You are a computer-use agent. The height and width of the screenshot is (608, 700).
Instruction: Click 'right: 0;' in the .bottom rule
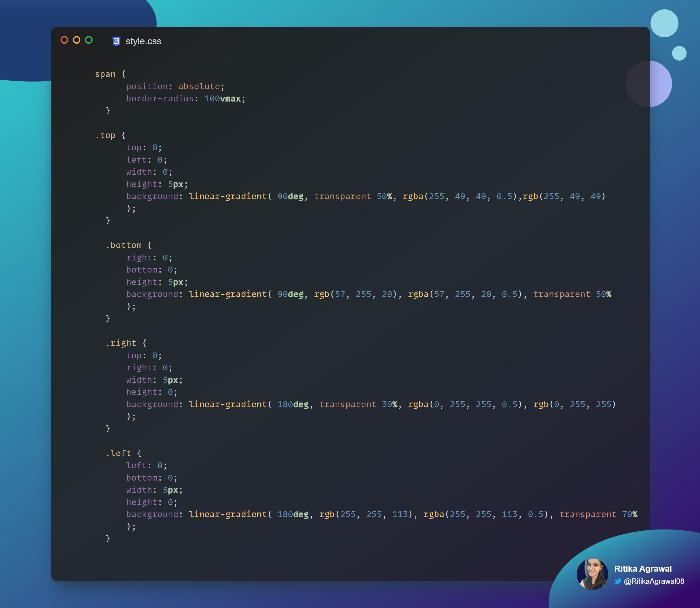[x=149, y=257]
